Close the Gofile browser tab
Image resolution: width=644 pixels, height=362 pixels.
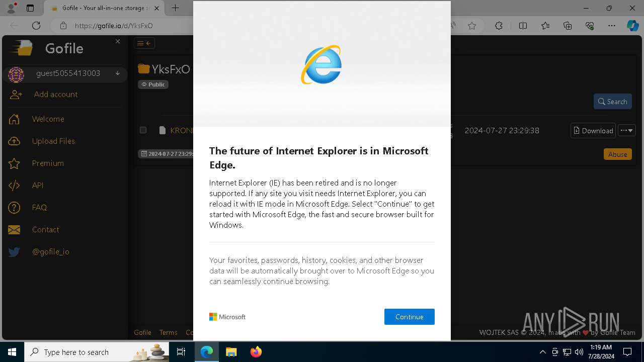coord(156,8)
